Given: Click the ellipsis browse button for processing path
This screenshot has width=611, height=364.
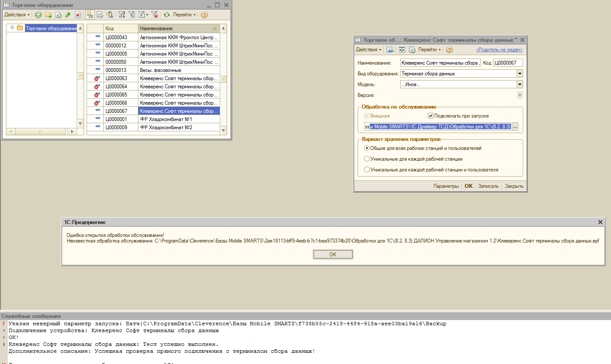Looking at the screenshot, I should coord(515,127).
